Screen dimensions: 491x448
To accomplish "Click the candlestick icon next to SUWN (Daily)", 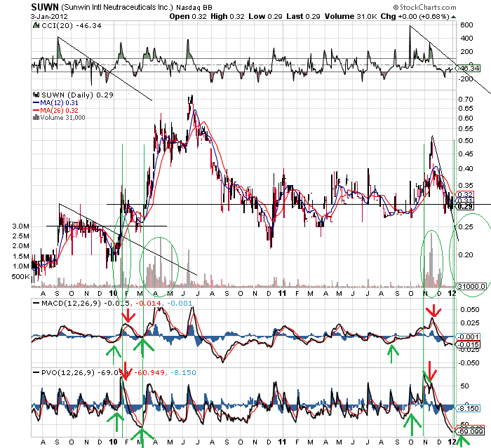I will coord(36,95).
